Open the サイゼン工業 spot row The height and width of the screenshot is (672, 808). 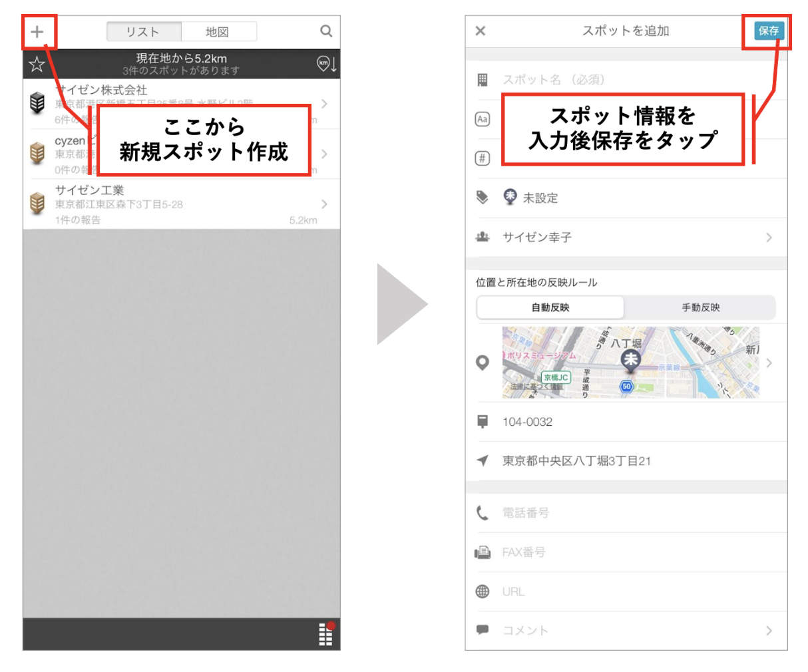click(182, 204)
